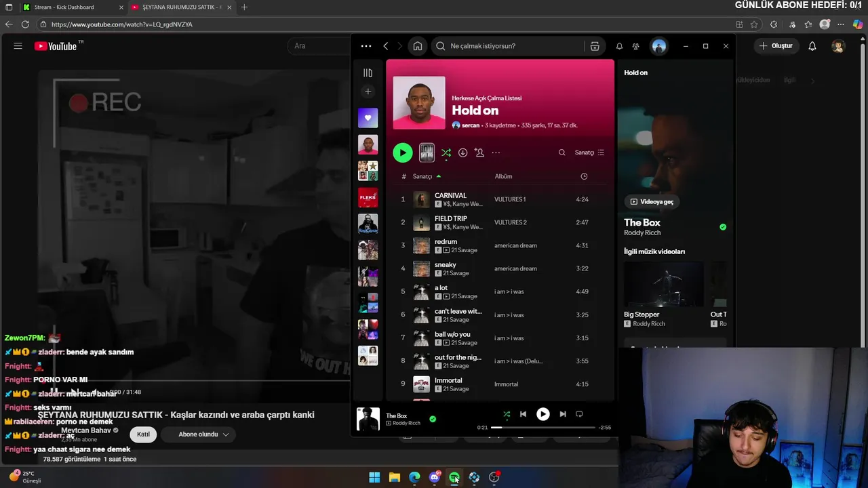Open Windows Start menu
This screenshot has width=868, height=488.
[374, 477]
